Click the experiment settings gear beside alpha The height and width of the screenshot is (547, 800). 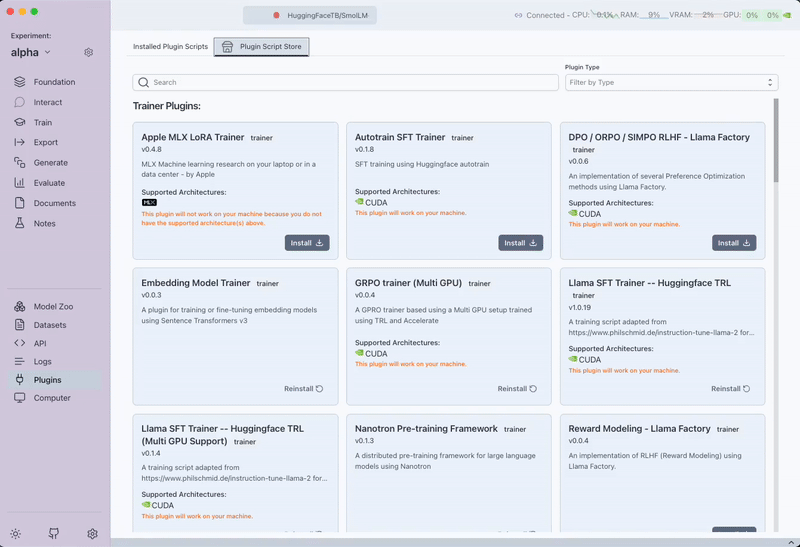(89, 52)
